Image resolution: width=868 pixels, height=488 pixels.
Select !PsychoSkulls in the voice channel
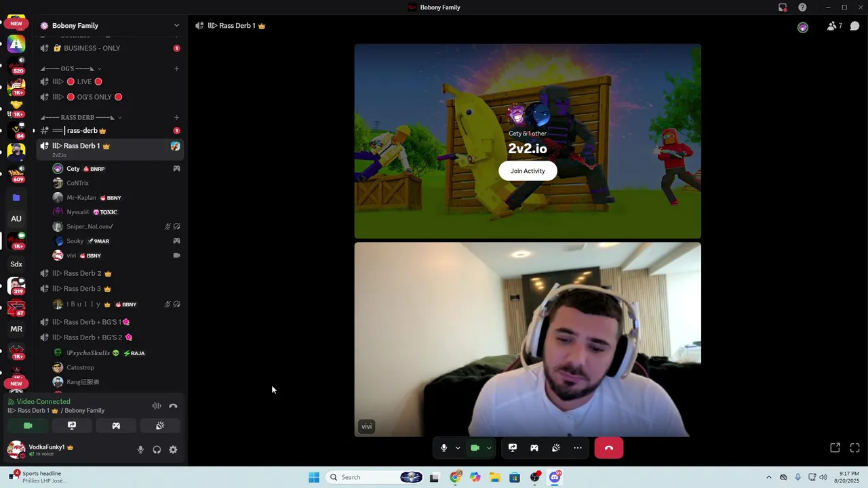coord(116,353)
